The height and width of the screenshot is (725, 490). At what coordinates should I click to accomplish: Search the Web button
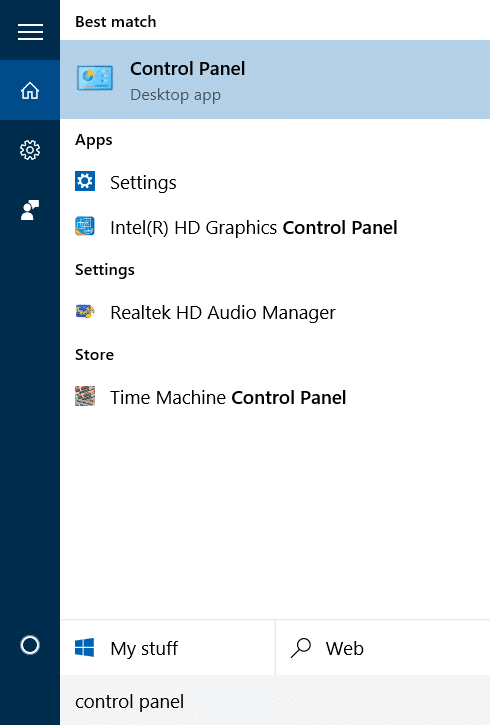tap(383, 648)
